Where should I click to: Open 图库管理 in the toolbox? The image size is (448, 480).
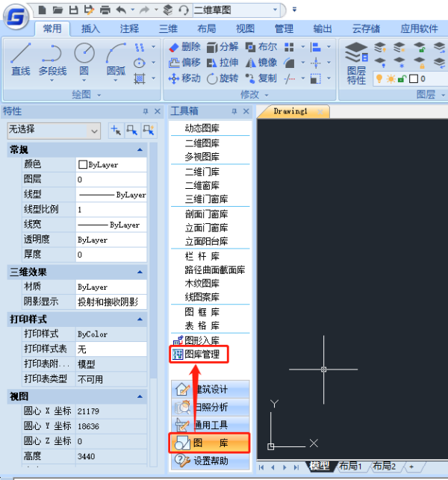click(201, 354)
